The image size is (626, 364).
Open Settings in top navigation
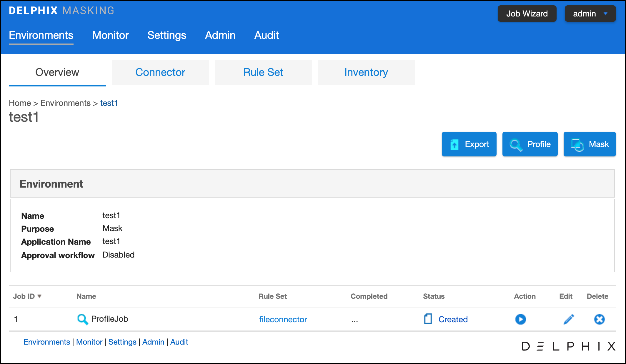tap(167, 35)
